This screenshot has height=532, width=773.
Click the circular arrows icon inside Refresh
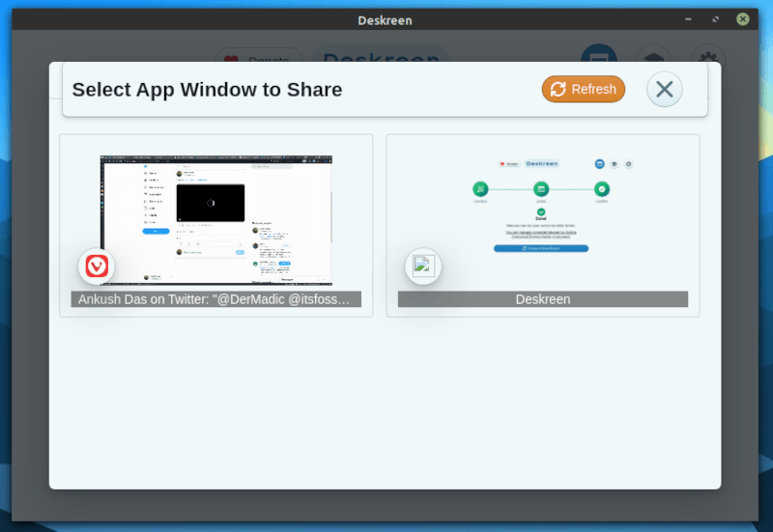point(558,90)
